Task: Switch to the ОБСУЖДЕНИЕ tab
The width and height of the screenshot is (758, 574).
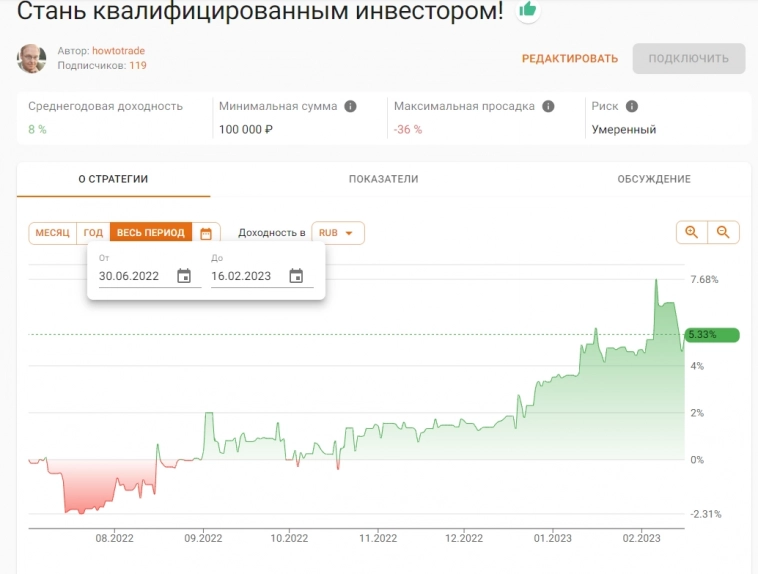Action: 654,179
